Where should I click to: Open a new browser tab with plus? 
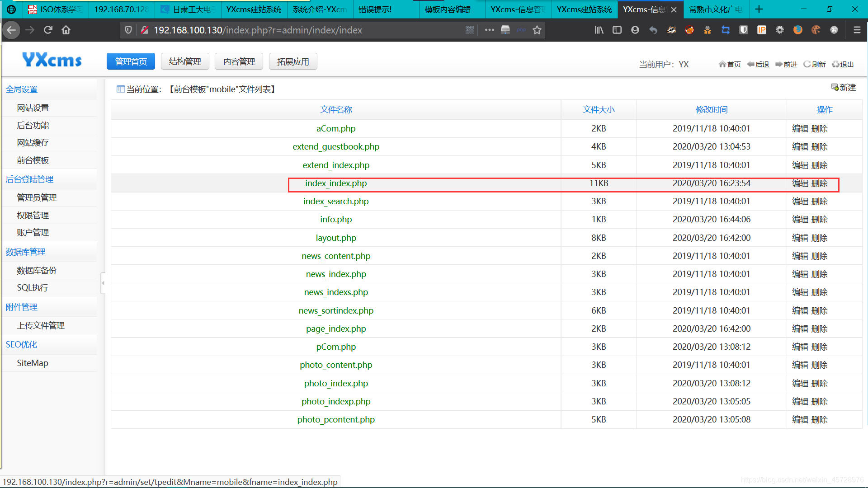point(759,9)
